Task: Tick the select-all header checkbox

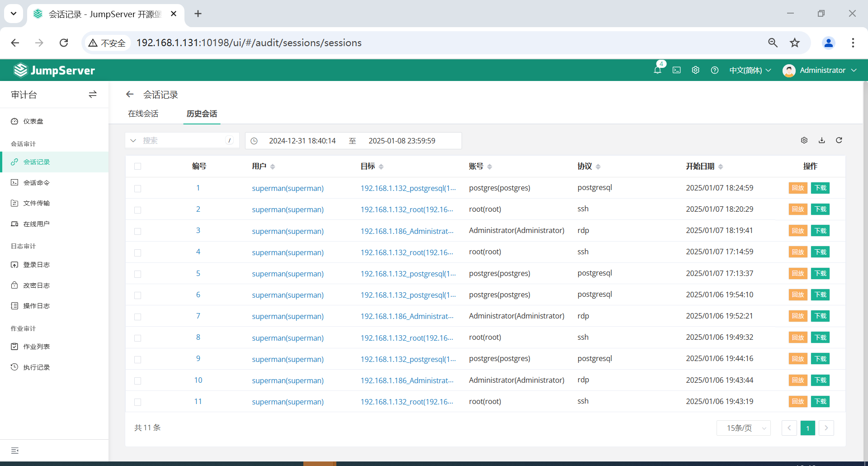Action: [138, 166]
